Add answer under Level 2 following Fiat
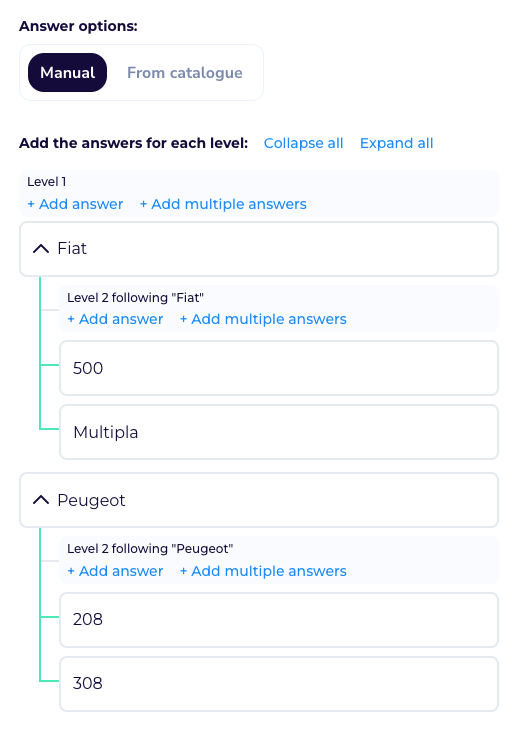This screenshot has width=521, height=734. [115, 319]
